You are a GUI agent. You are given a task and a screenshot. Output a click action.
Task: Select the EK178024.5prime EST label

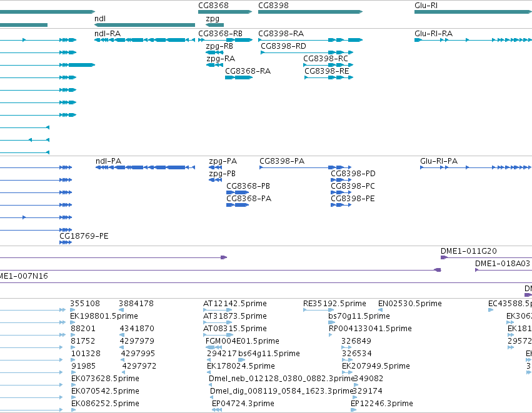(x=241, y=366)
